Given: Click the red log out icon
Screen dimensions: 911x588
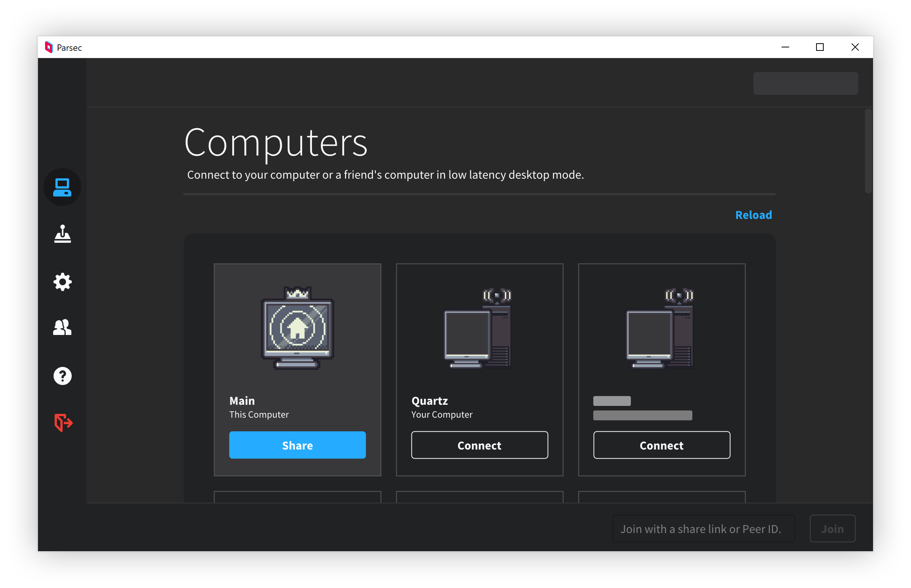Looking at the screenshot, I should click(63, 423).
